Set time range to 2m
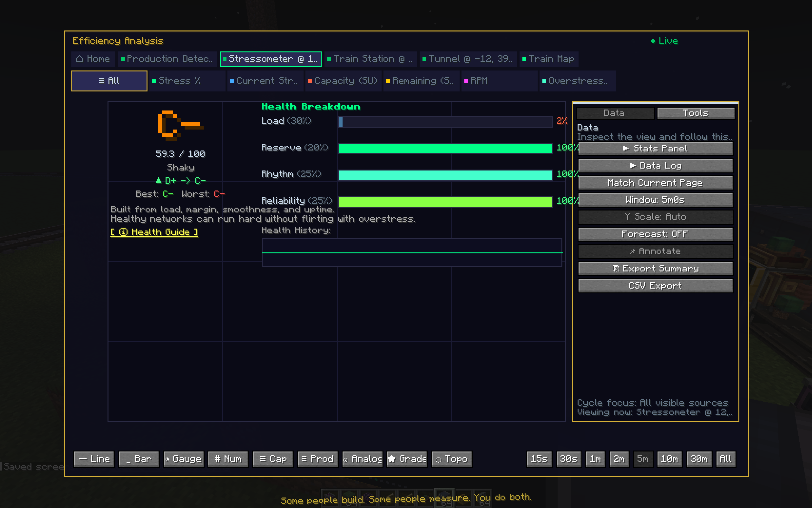Image resolution: width=812 pixels, height=508 pixels. [619, 459]
